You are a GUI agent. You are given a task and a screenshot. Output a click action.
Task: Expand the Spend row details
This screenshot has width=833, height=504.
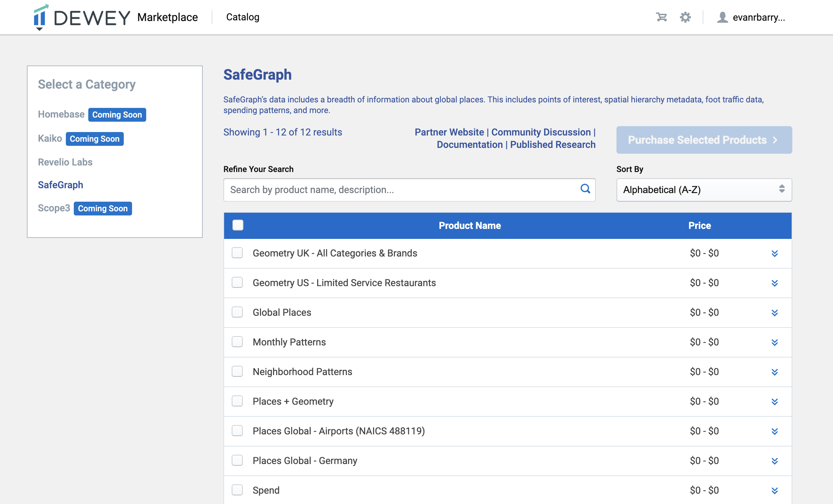pos(775,491)
